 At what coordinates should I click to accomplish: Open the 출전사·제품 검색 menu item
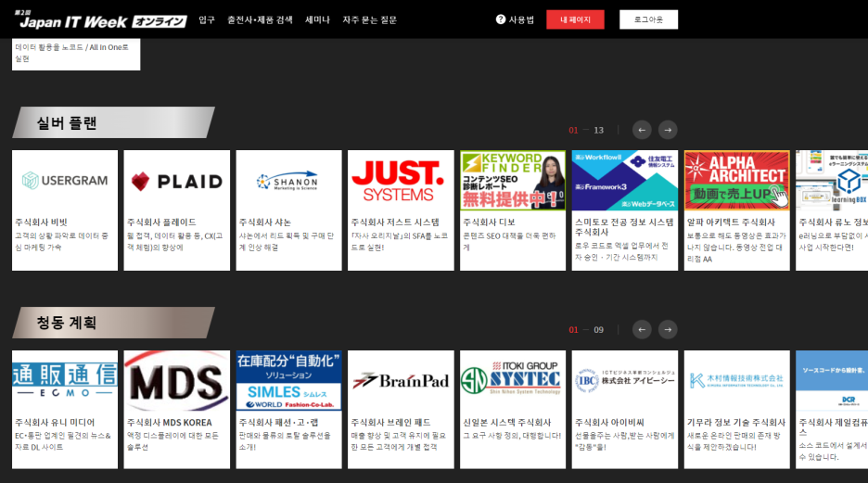[x=260, y=19]
